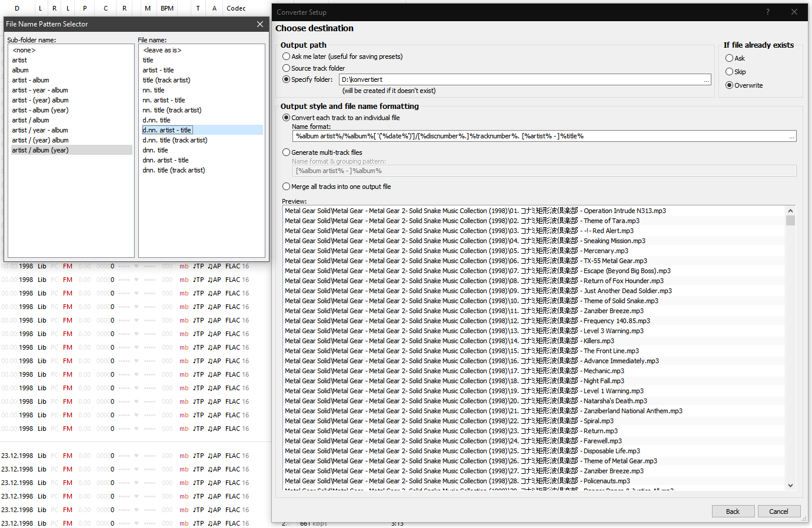
Task: Select 'artist / album (year)' sub-folder pattern
Action: 71,150
